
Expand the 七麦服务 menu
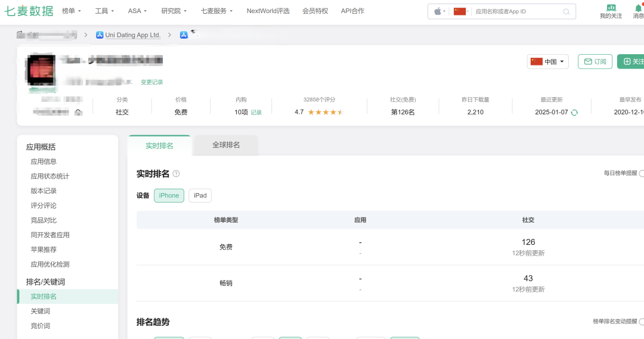216,11
